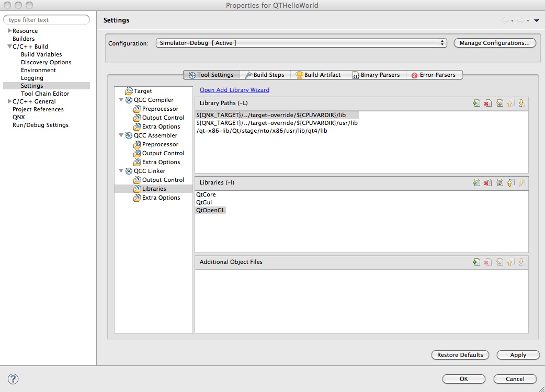545x392 pixels.
Task: Go back to previous properties page arrow
Action: [x=505, y=20]
